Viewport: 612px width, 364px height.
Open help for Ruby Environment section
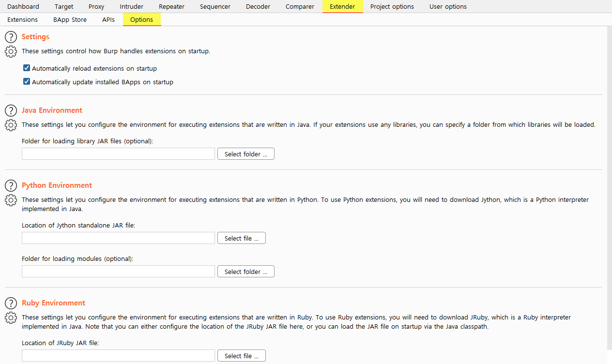point(11,303)
